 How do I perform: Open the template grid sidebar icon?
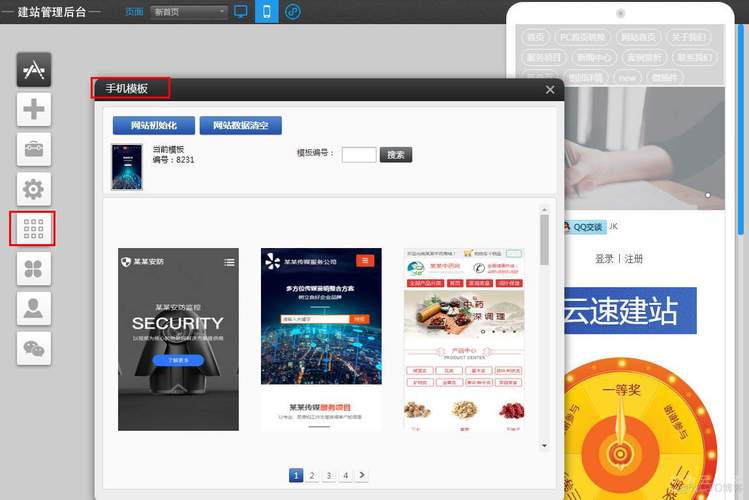[x=33, y=229]
